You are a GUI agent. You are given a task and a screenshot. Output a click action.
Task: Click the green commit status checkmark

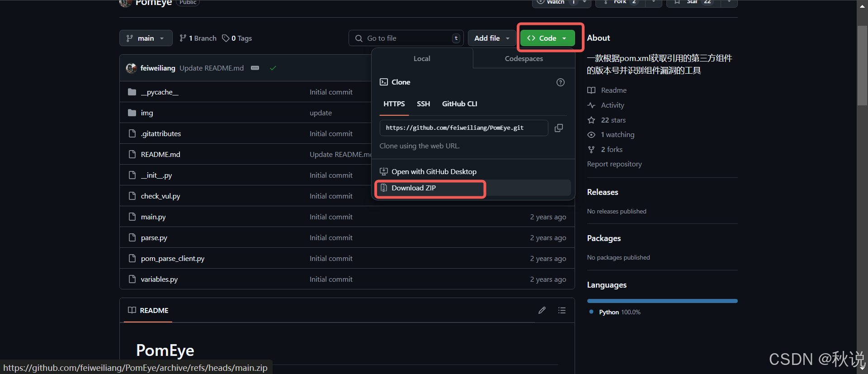[x=273, y=68]
